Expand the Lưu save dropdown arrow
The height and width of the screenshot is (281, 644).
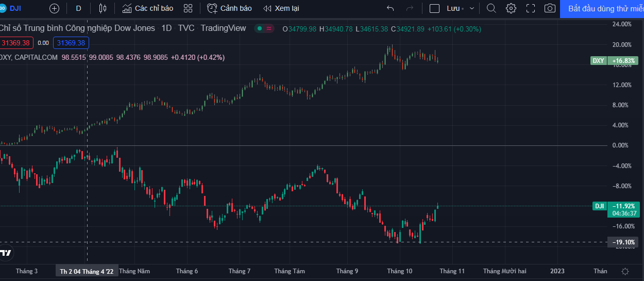472,8
